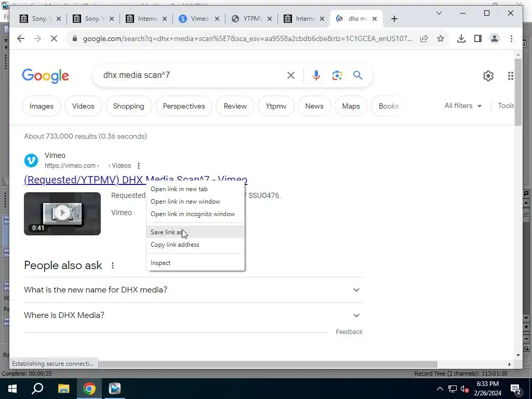Click the Google logo
Image resolution: width=532 pixels, height=399 pixels.
[46, 76]
